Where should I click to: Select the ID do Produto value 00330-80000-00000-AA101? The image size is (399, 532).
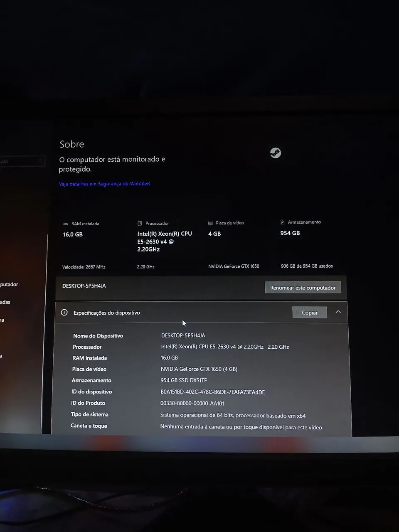[x=192, y=403]
